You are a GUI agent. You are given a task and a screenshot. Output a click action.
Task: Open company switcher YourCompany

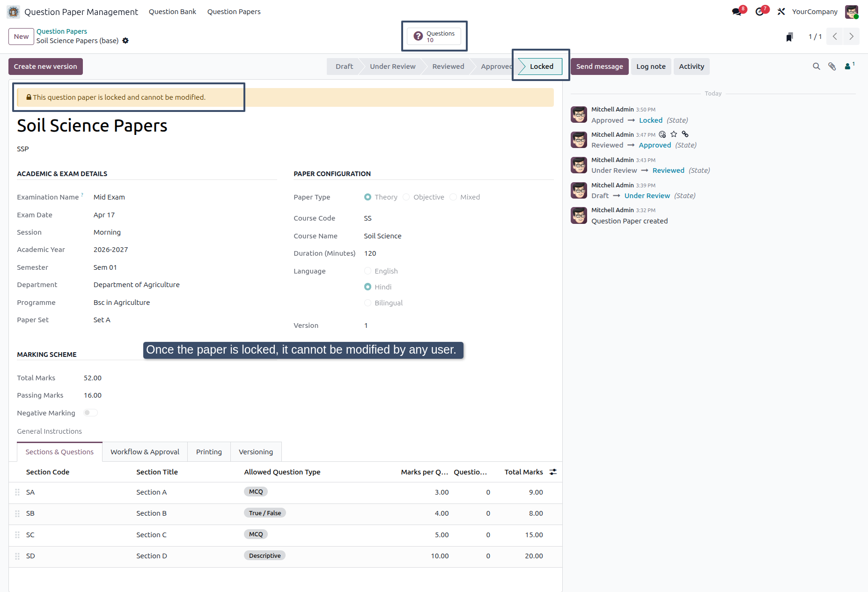tap(815, 12)
